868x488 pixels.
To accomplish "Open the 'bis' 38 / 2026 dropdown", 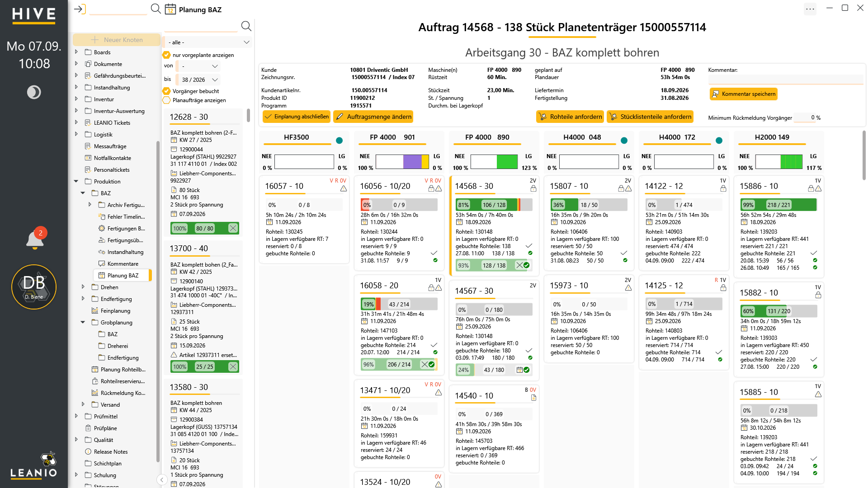I will coord(198,80).
